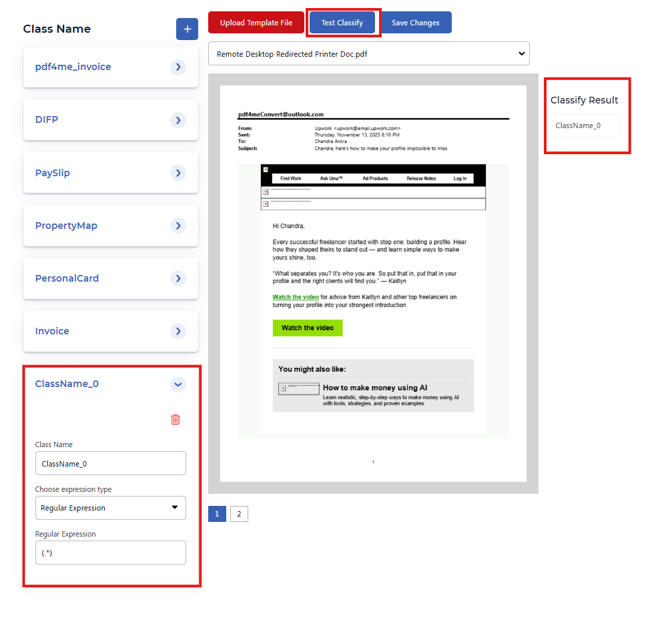Click the Classify Result output field
Viewport: 672px width, 624px height.
pyautogui.click(x=584, y=125)
